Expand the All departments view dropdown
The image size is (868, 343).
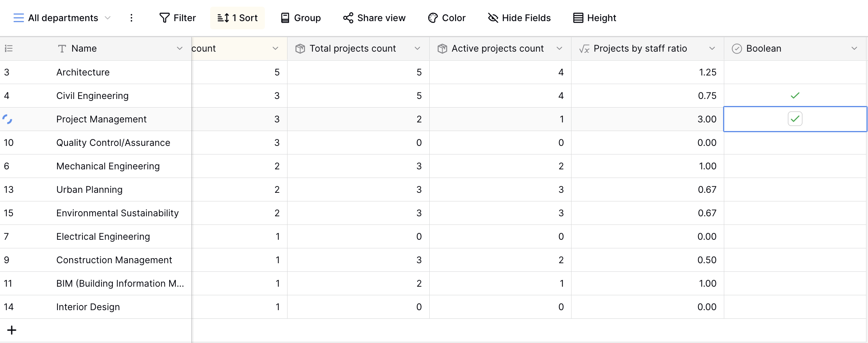tap(108, 18)
